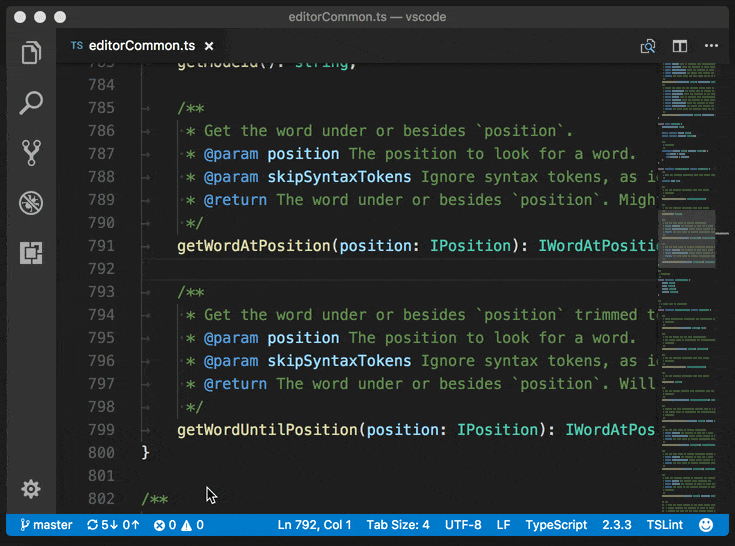735x546 pixels.
Task: Open the errors and warnings panel
Action: tap(178, 525)
